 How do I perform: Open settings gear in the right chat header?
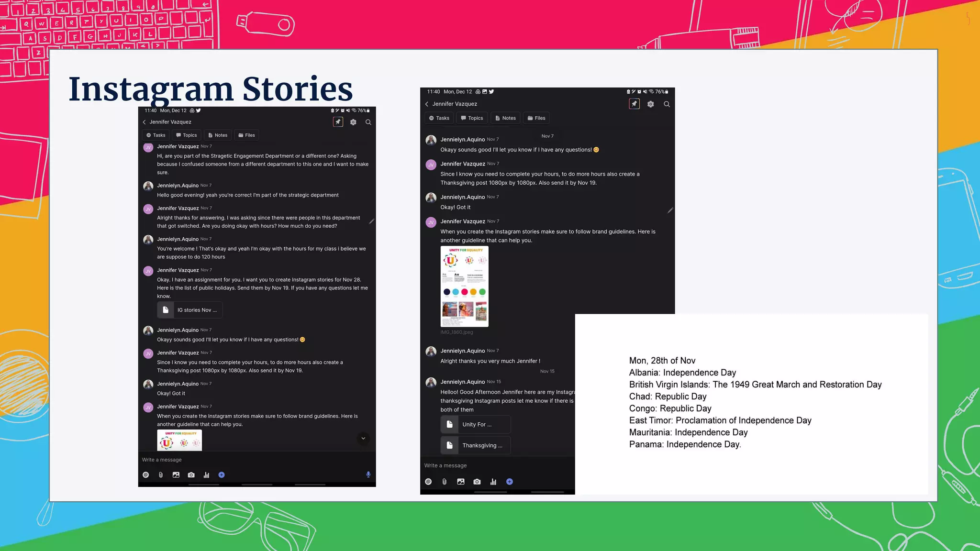click(650, 104)
